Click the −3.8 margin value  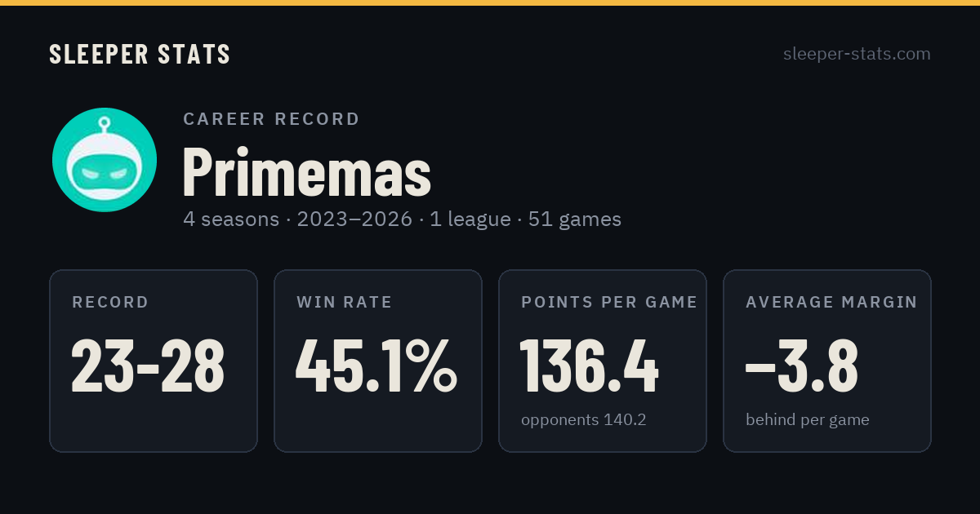(x=801, y=366)
